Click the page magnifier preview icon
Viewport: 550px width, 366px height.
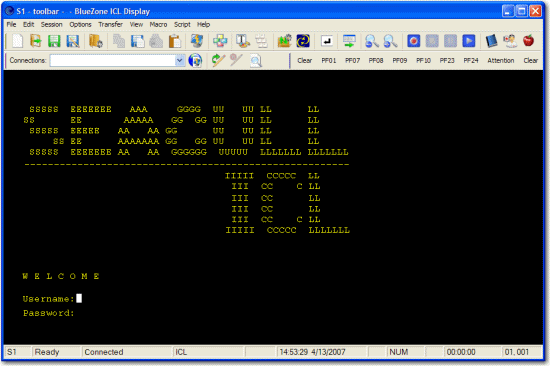[x=256, y=60]
